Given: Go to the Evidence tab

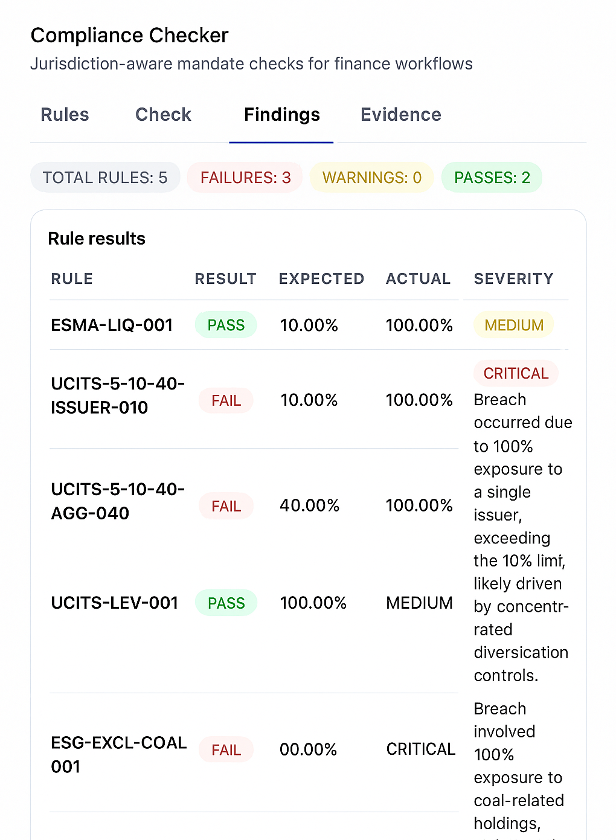Looking at the screenshot, I should tap(401, 115).
